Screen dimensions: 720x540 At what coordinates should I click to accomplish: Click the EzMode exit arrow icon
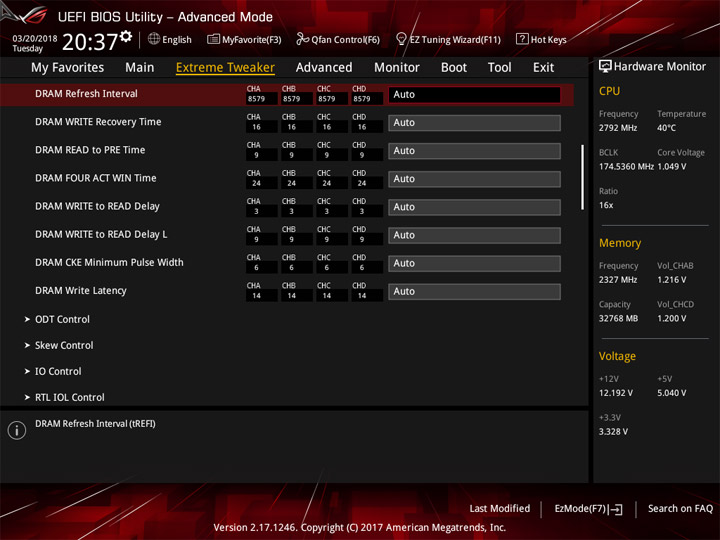616,509
